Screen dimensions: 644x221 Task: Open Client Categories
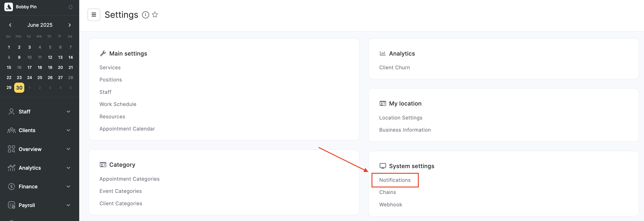(121, 203)
